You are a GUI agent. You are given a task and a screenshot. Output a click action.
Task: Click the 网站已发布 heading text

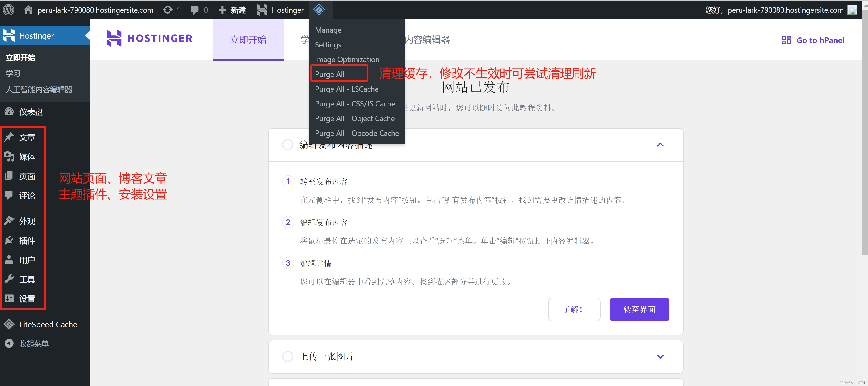point(475,87)
